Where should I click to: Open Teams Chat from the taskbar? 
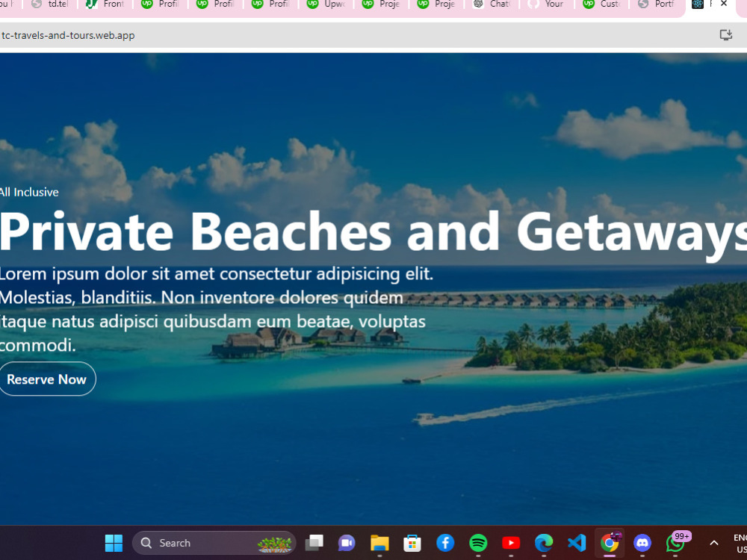coord(347,543)
